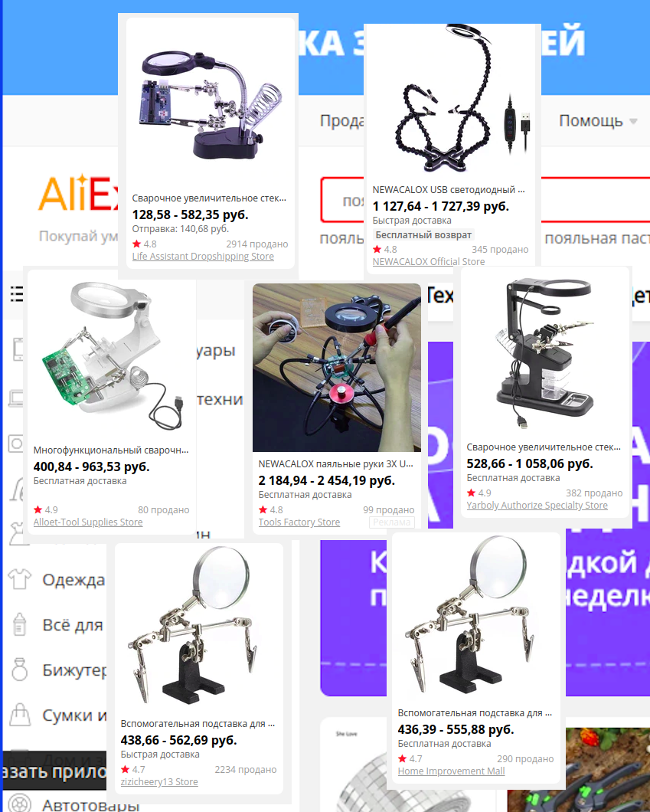Click the AliExpress logo

79,195
